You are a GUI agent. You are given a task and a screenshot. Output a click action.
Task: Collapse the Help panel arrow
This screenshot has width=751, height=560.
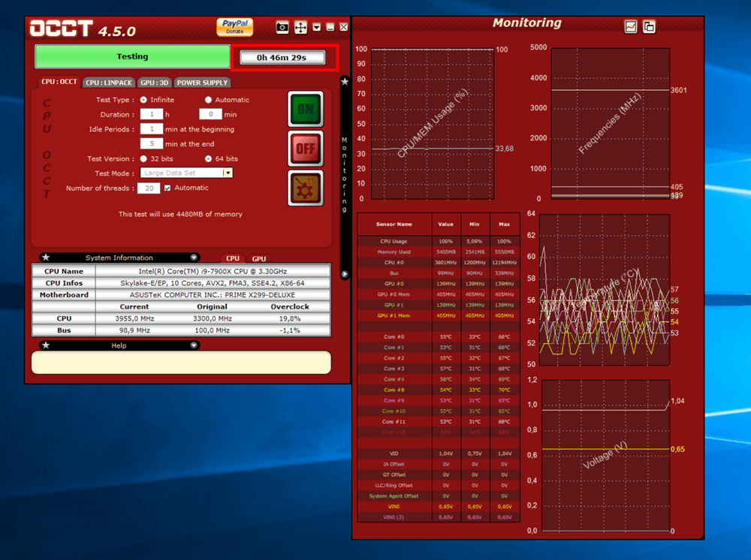(x=195, y=346)
